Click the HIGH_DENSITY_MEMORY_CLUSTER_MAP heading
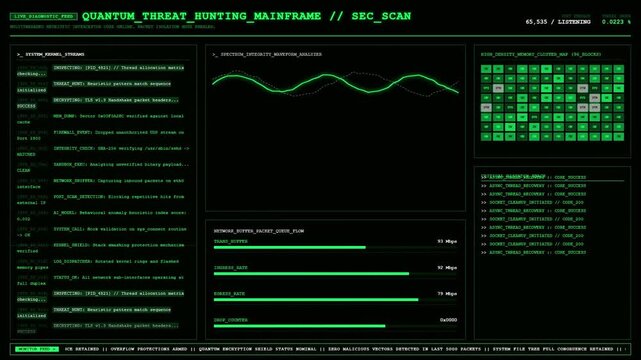 coord(541,54)
